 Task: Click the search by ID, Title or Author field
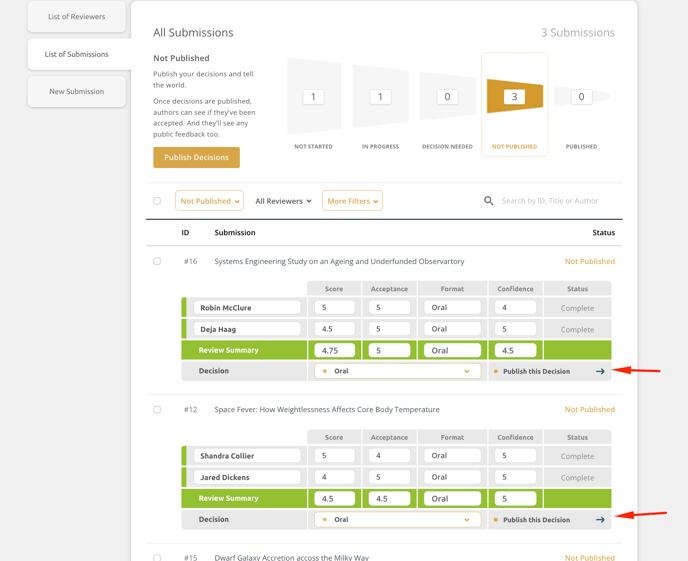tap(555, 201)
